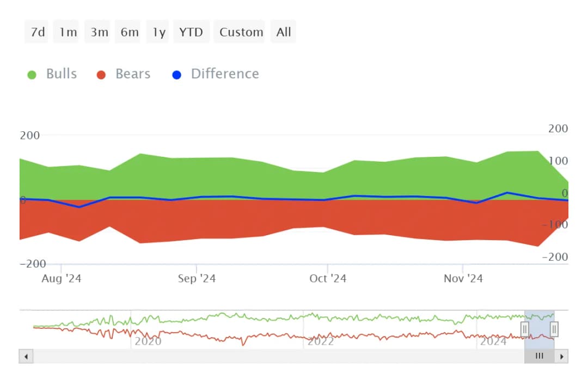Click the 2020 area in navigator
Image resolution: width=588 pixels, height=392 pixels.
[x=148, y=341]
